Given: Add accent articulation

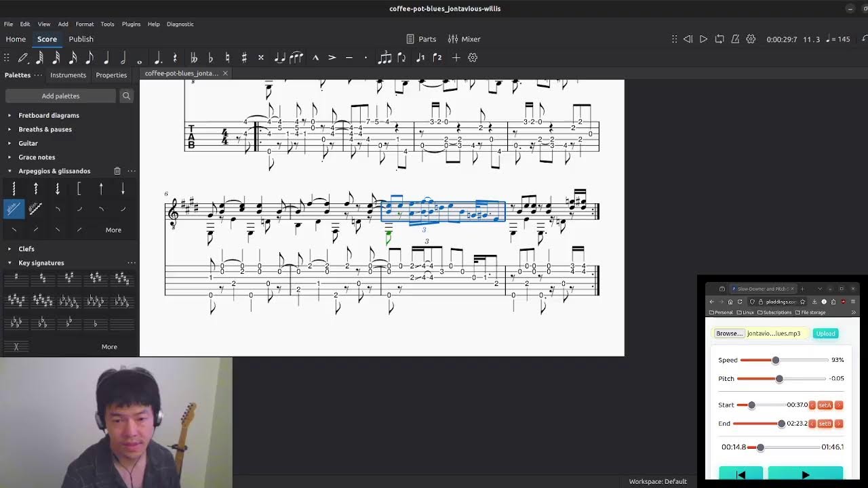Looking at the screenshot, I should point(332,58).
